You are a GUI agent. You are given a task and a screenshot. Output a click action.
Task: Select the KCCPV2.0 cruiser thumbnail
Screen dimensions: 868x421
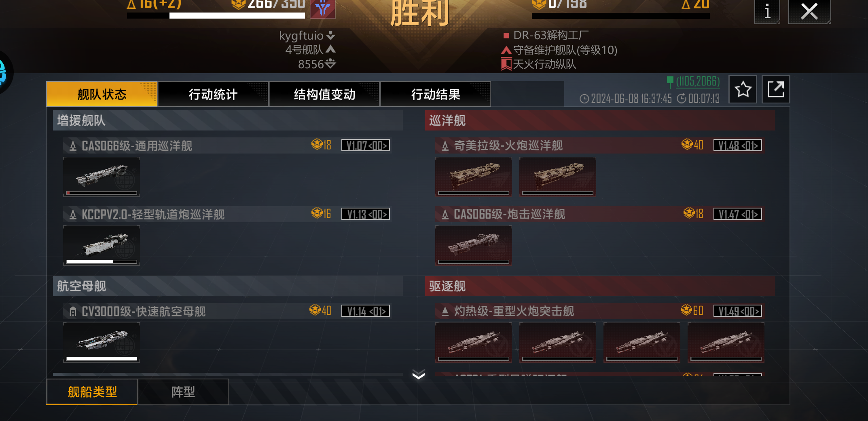102,245
